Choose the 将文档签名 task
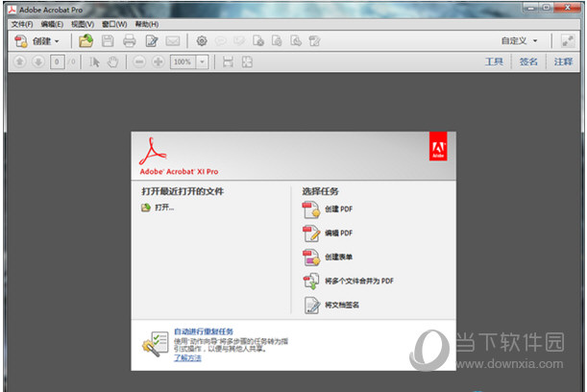 coord(342,305)
